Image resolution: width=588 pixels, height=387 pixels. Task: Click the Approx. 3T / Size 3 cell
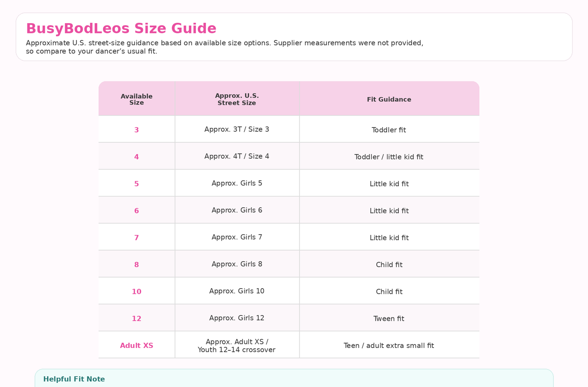(x=237, y=129)
